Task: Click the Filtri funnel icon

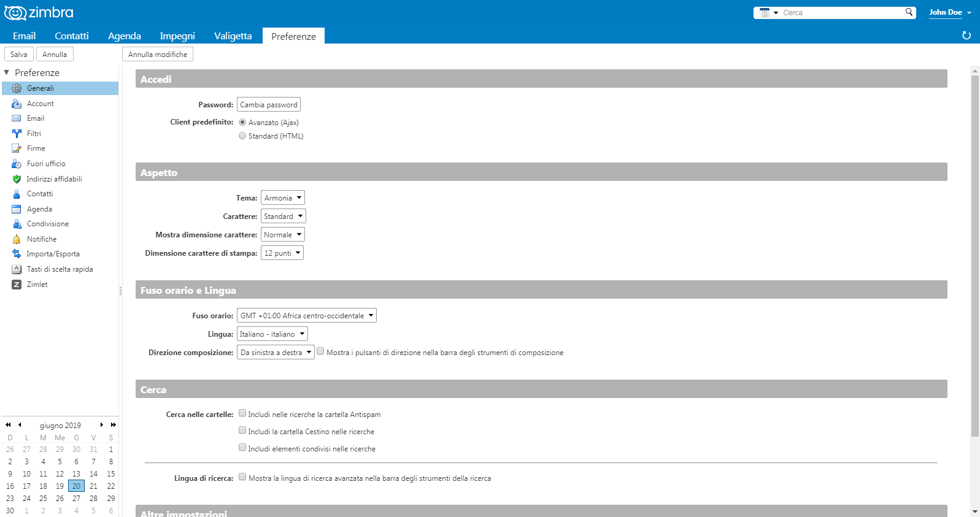Action: pos(17,134)
